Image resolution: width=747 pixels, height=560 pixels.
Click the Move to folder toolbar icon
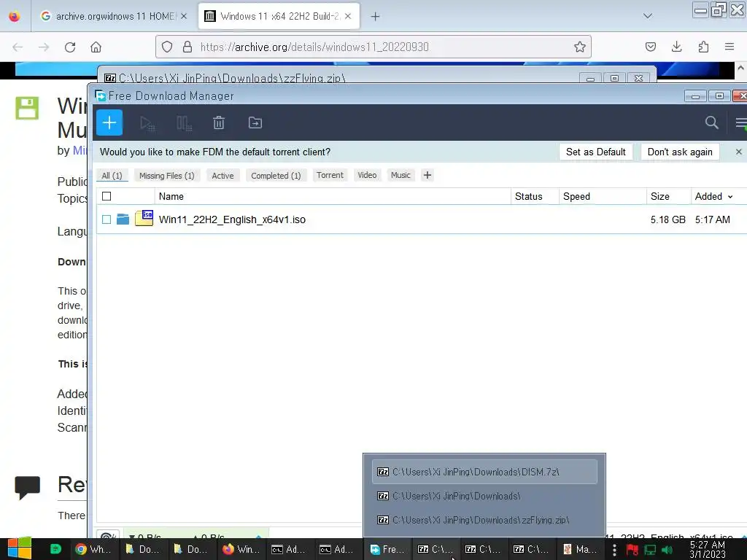point(255,122)
